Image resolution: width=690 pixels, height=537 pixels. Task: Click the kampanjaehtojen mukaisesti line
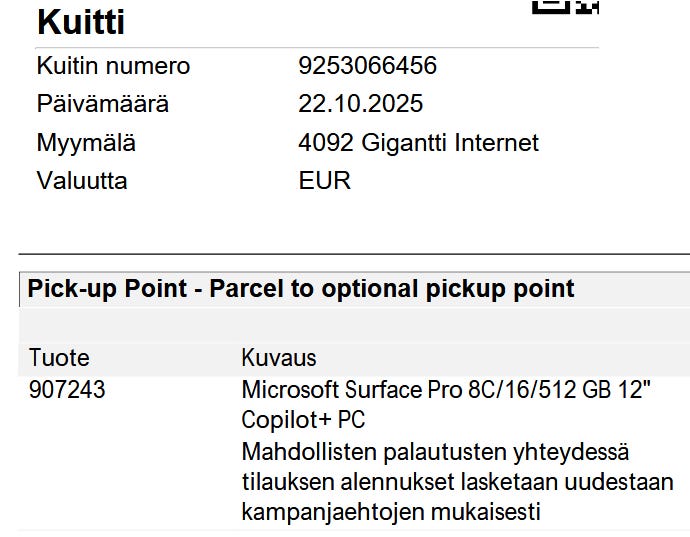[x=391, y=512]
